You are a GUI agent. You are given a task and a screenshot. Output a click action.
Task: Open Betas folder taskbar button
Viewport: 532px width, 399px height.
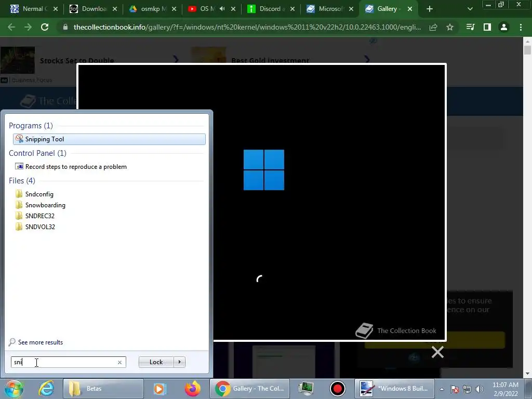103,389
